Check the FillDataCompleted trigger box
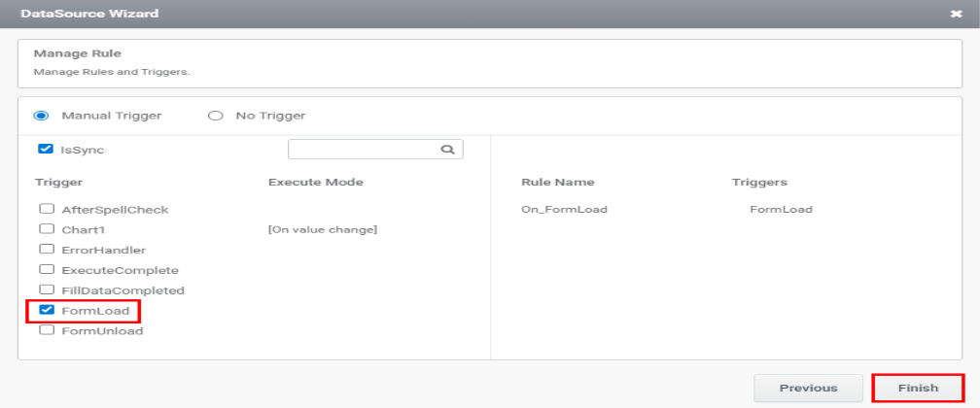Image resolution: width=980 pixels, height=408 pixels. coord(46,290)
